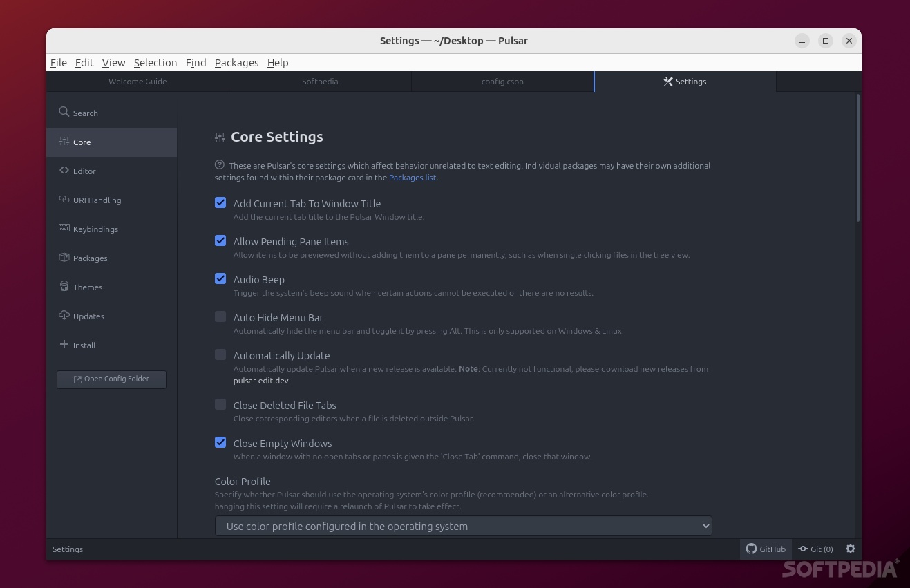Follow the pulsar-edit.dev link
The image size is (910, 588).
pyautogui.click(x=260, y=380)
